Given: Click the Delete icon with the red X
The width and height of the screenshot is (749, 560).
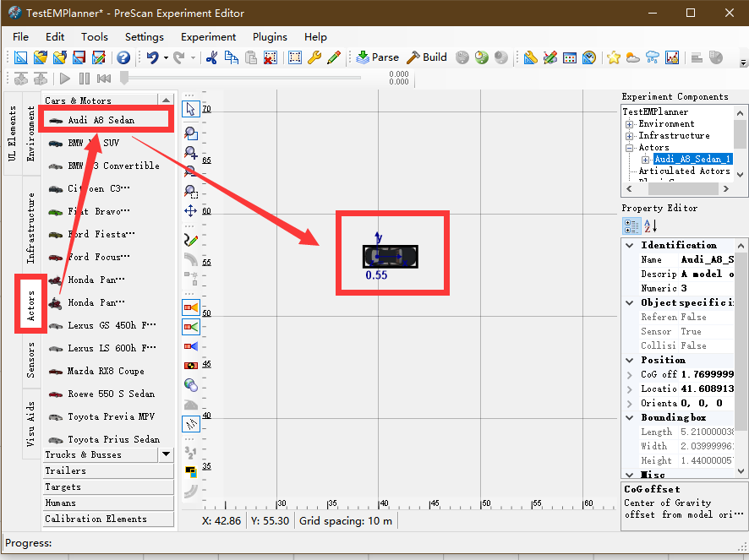Looking at the screenshot, I should [271, 57].
